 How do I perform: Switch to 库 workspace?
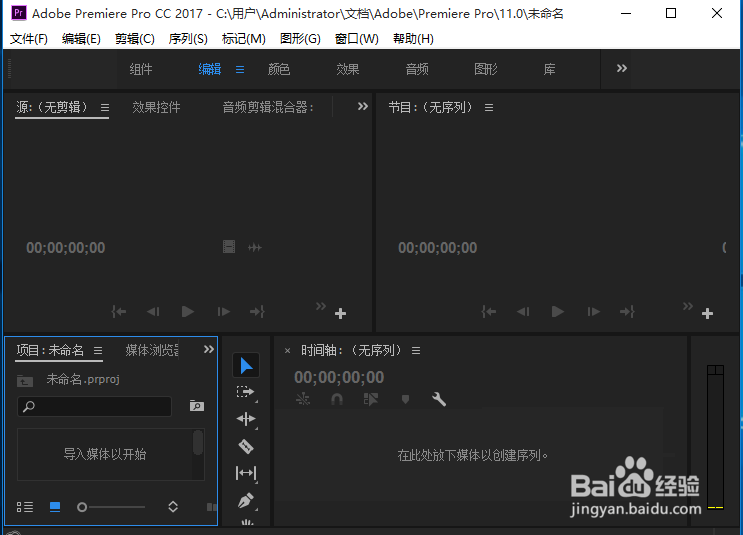click(549, 69)
